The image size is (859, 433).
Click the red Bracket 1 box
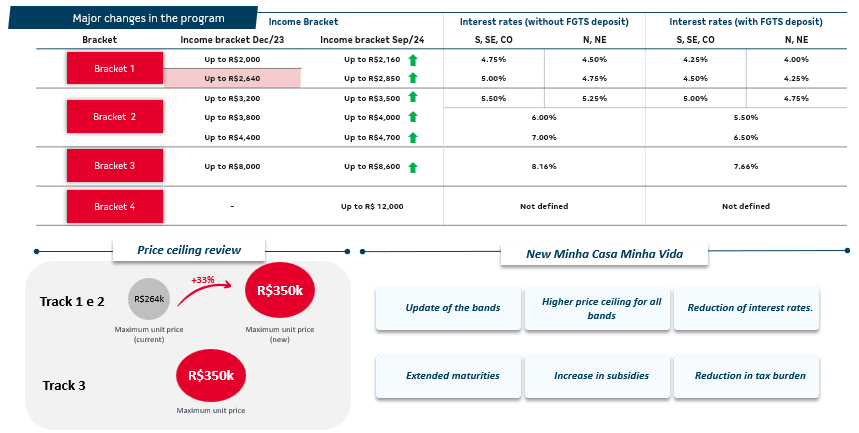point(115,68)
